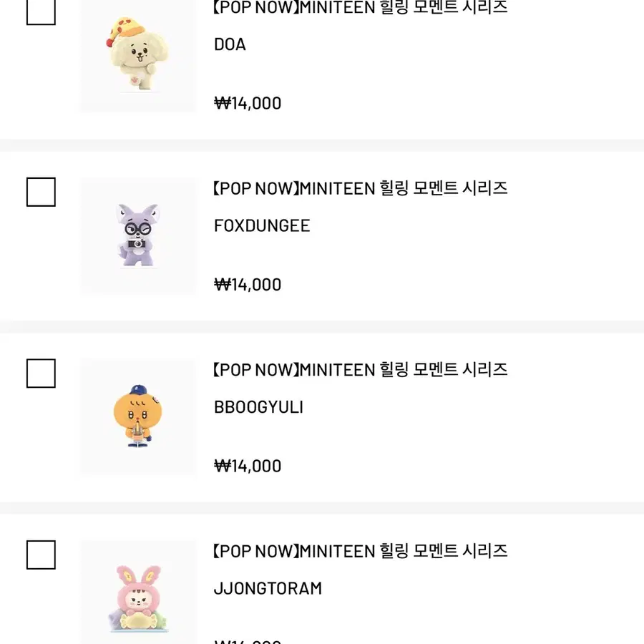Select the BBOOGYULI item checkbox
The image size is (644, 644).
(x=41, y=374)
